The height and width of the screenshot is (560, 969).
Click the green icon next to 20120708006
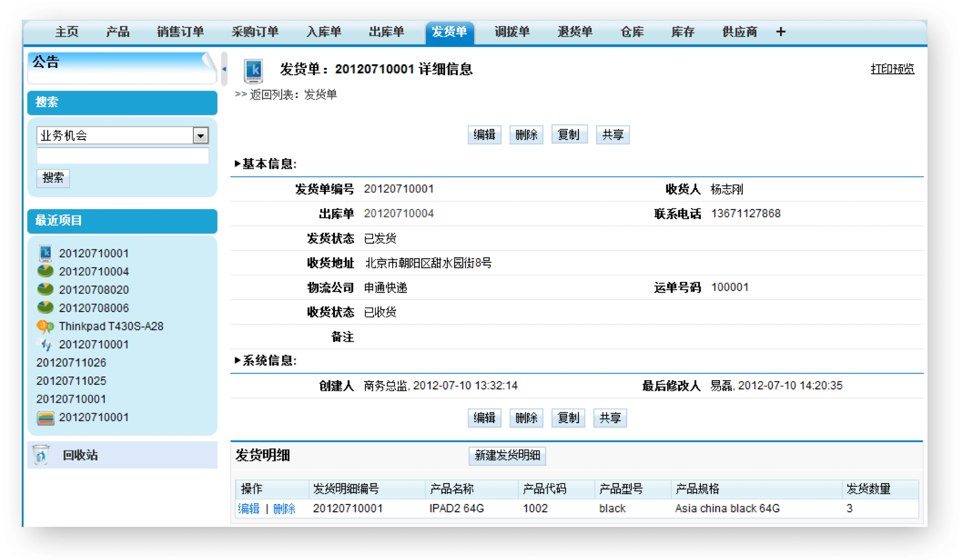[46, 307]
